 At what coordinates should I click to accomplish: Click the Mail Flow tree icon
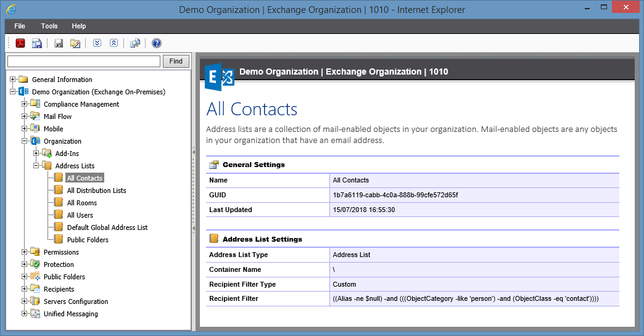[x=35, y=116]
